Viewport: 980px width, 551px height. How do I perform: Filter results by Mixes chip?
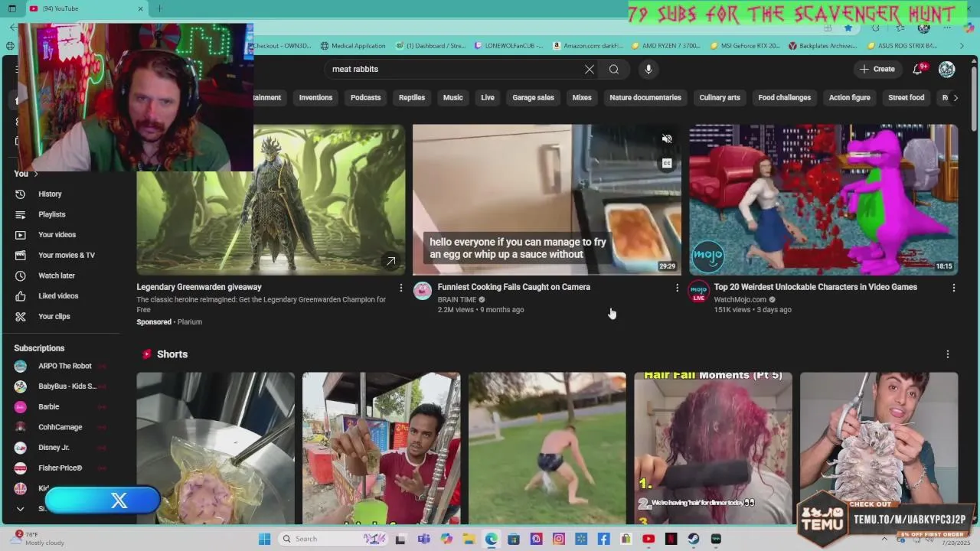click(582, 98)
